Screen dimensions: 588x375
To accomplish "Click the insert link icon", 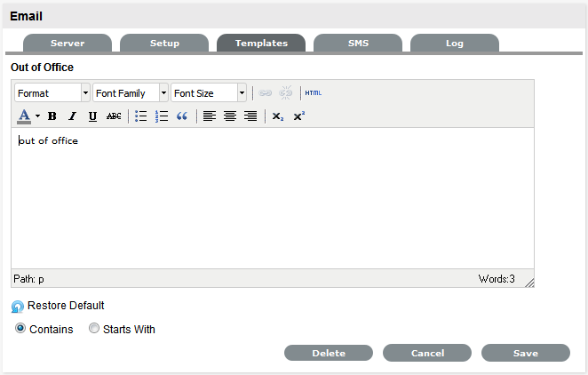I will (x=265, y=93).
